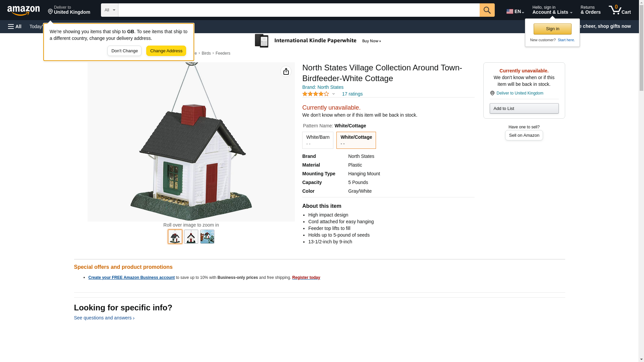The height and width of the screenshot is (362, 644).
Task: Open the EN language dropdown
Action: (515, 11)
